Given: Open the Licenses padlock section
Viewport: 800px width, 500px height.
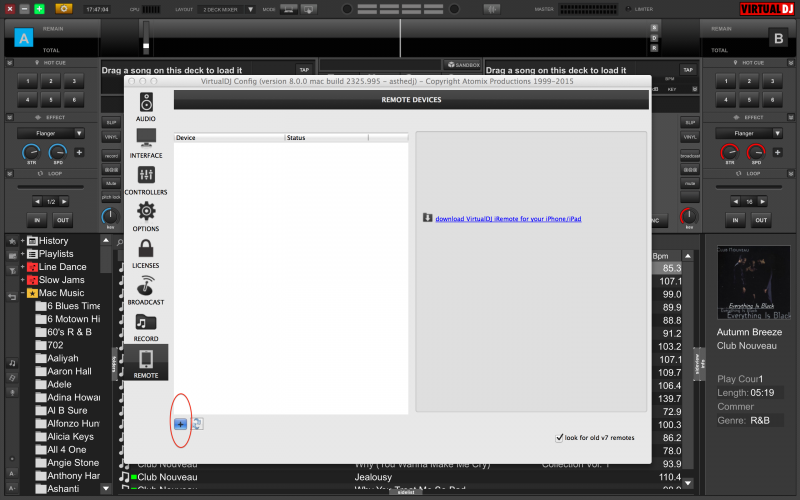Looking at the screenshot, I should coord(146,254).
